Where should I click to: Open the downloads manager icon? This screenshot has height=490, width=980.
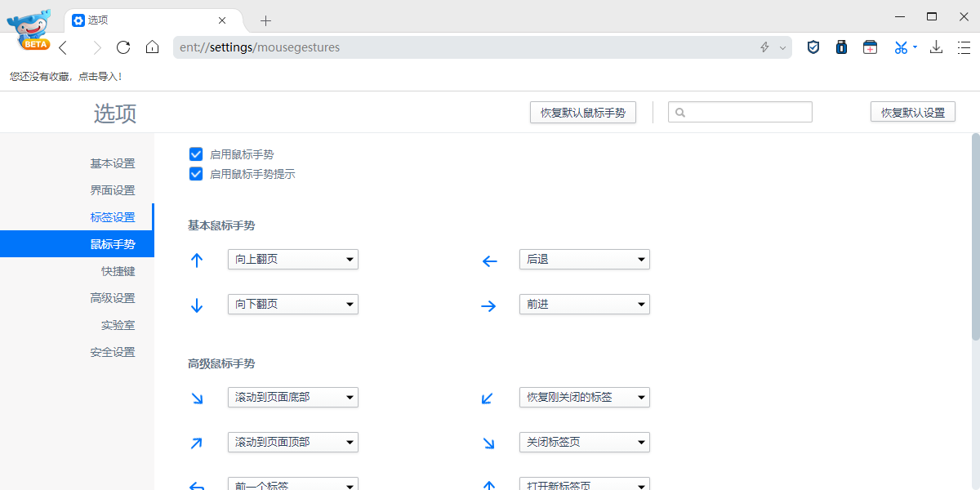tap(936, 47)
